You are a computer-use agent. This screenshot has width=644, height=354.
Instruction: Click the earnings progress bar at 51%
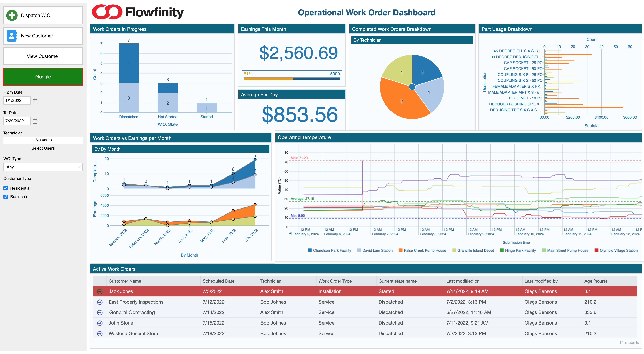pyautogui.click(x=292, y=78)
